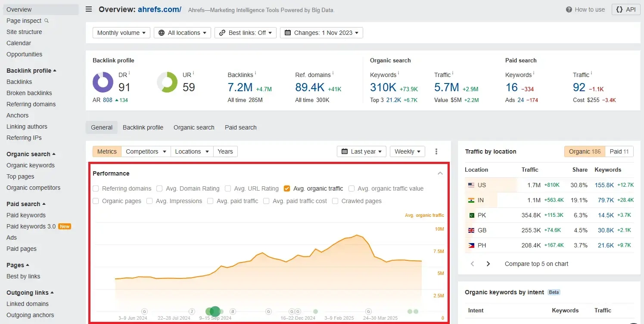Click the DR info tooltip icon
Viewport: 644px width, 324px height.
pyautogui.click(x=129, y=74)
